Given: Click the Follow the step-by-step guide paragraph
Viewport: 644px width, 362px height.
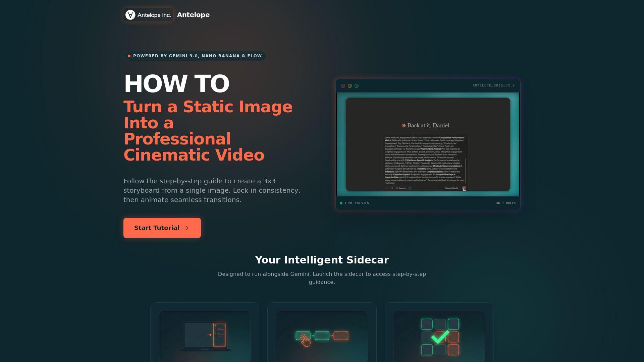Looking at the screenshot, I should [x=212, y=190].
